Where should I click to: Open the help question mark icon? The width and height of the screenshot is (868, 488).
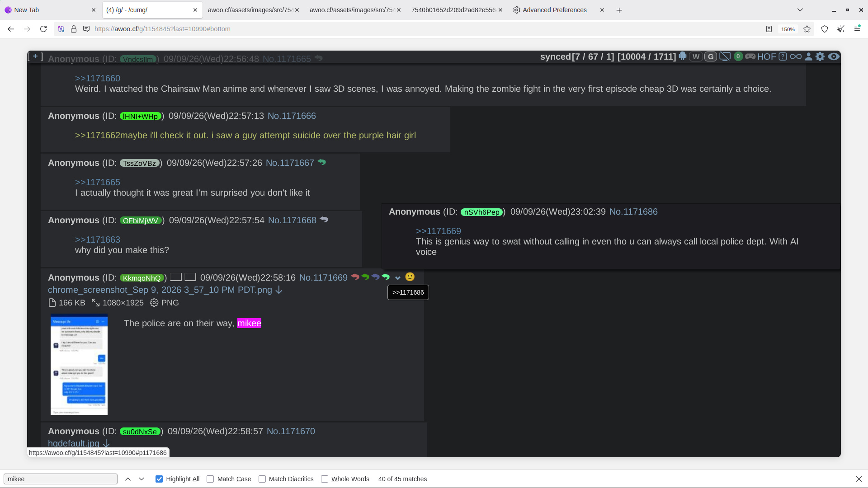(x=783, y=56)
